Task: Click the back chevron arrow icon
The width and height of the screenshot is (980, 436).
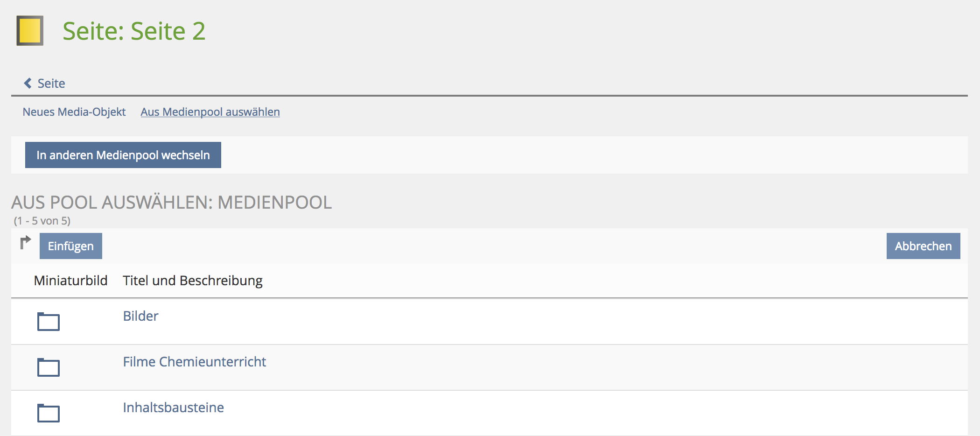Action: coord(28,83)
